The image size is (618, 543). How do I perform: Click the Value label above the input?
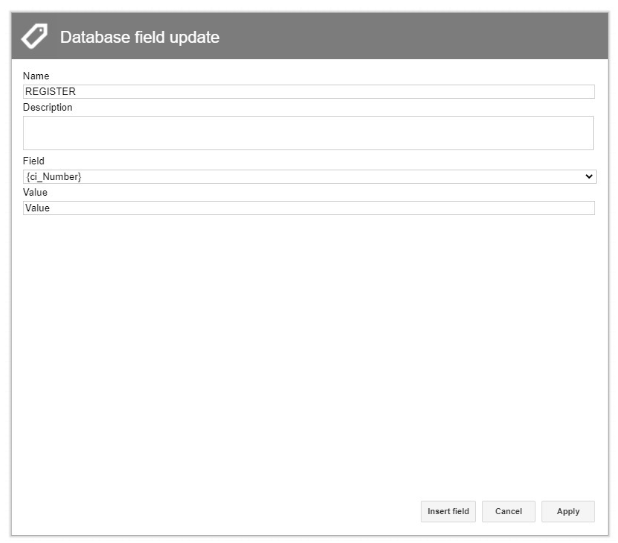[35, 192]
